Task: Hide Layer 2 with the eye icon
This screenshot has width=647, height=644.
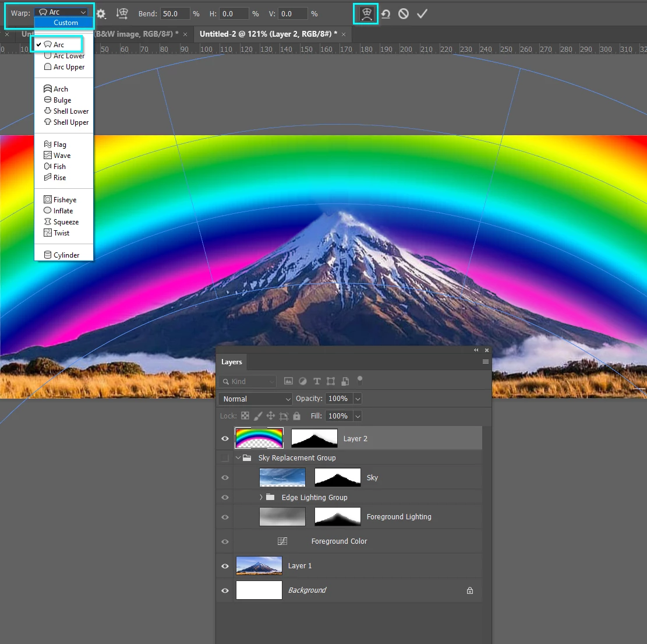Action: click(x=225, y=438)
